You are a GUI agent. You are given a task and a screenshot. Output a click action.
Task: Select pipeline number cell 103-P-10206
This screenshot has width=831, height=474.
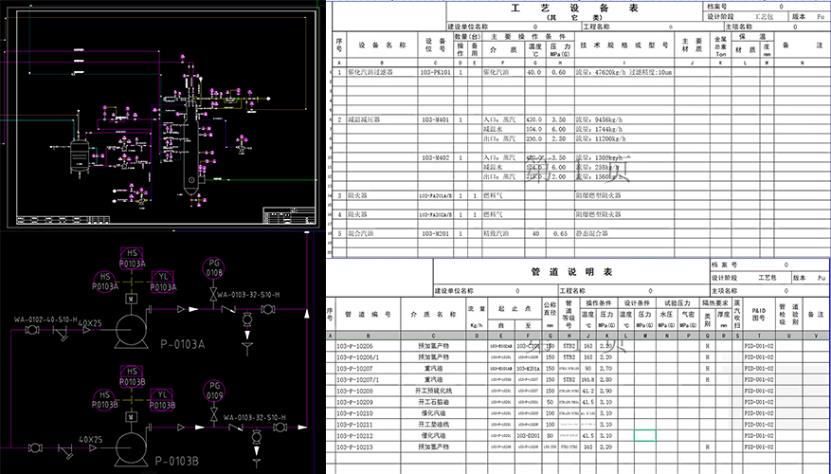pos(354,344)
